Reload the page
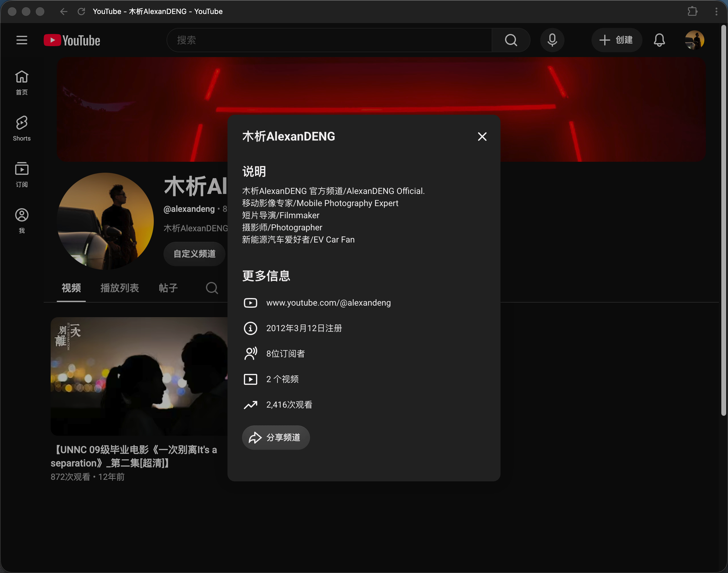The height and width of the screenshot is (573, 728). (x=81, y=12)
